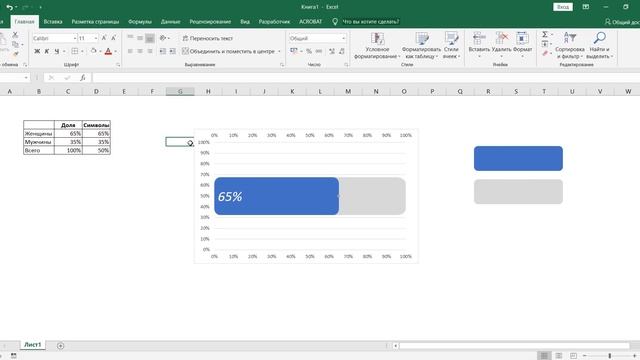This screenshot has height=360, width=640.
Task: Open Стили ячеек cell styles
Action: pos(451,45)
